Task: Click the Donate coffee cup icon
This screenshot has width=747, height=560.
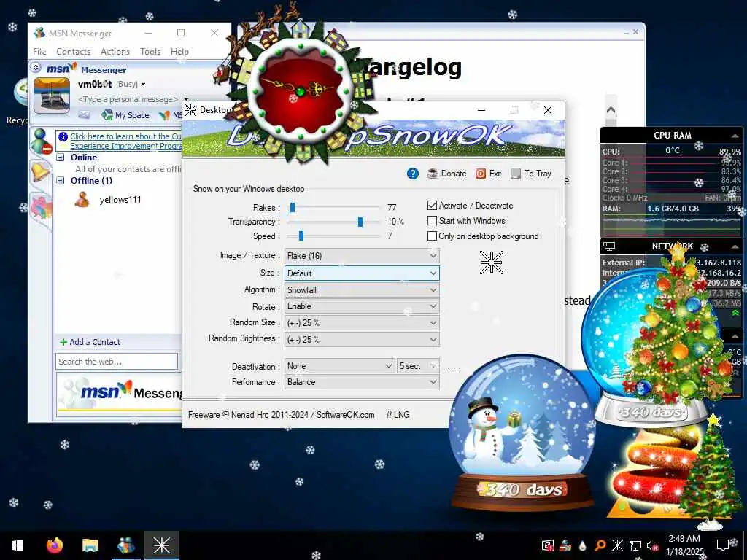Action: tap(433, 174)
